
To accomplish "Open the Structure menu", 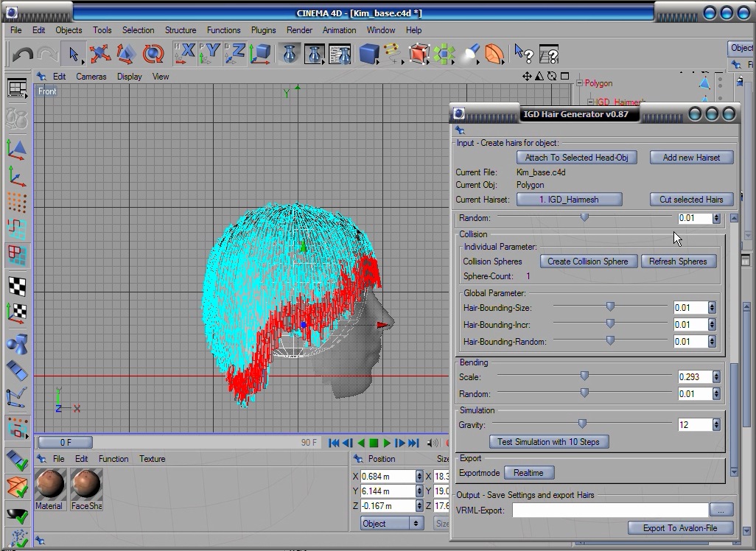I will point(181,30).
